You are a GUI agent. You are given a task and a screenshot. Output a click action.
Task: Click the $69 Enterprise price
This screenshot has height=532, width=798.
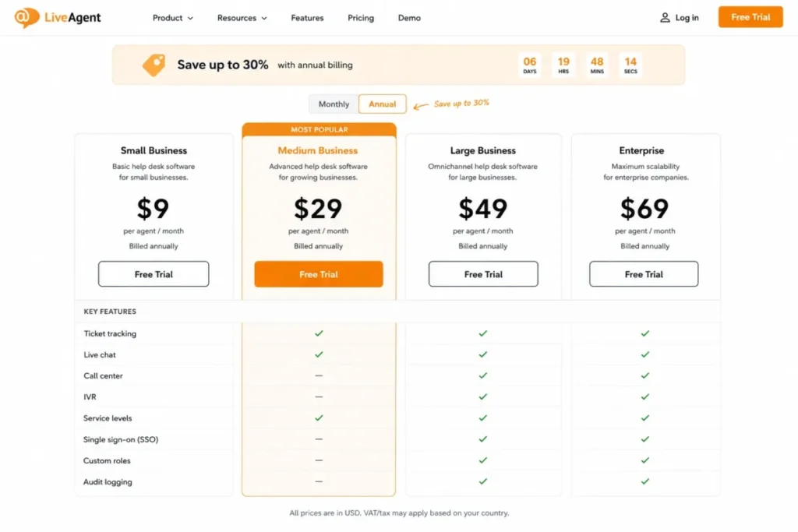coord(644,209)
